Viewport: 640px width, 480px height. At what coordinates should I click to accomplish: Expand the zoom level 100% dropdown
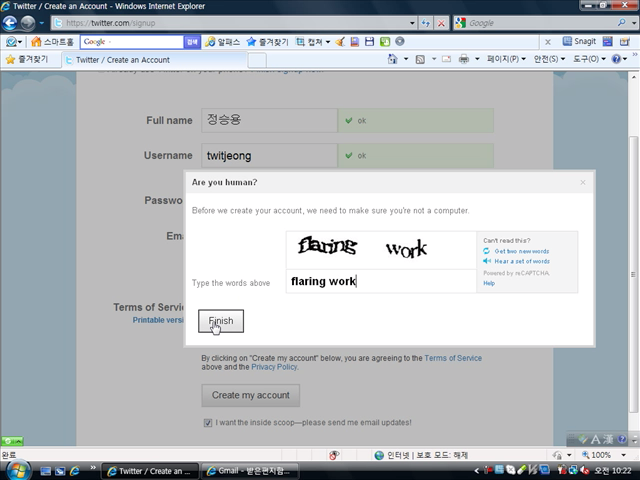point(623,455)
